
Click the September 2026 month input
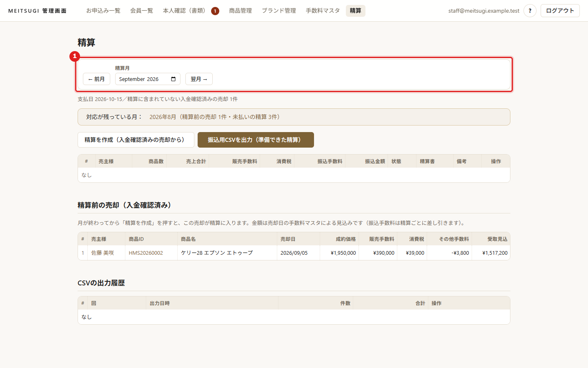pyautogui.click(x=148, y=79)
